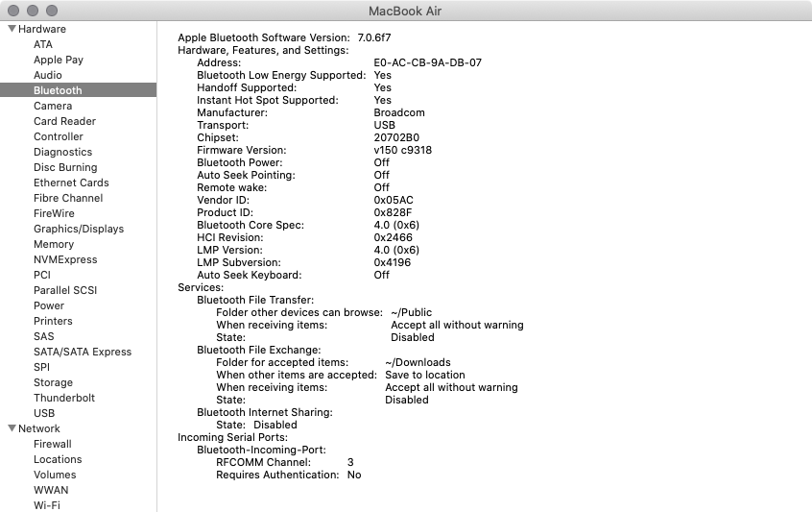The height and width of the screenshot is (512, 812).
Task: Select the highlighted Bluetooth sidebar entry
Action: [78, 90]
